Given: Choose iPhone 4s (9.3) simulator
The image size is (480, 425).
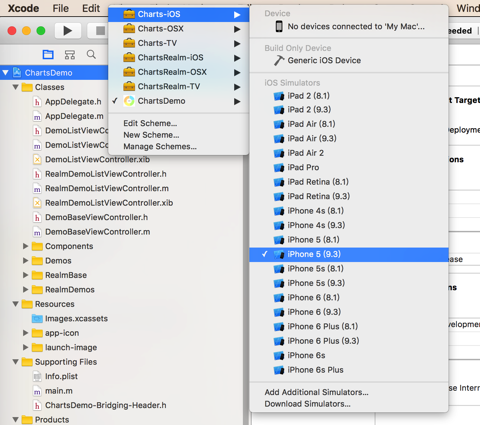Looking at the screenshot, I should pyautogui.click(x=349, y=225).
